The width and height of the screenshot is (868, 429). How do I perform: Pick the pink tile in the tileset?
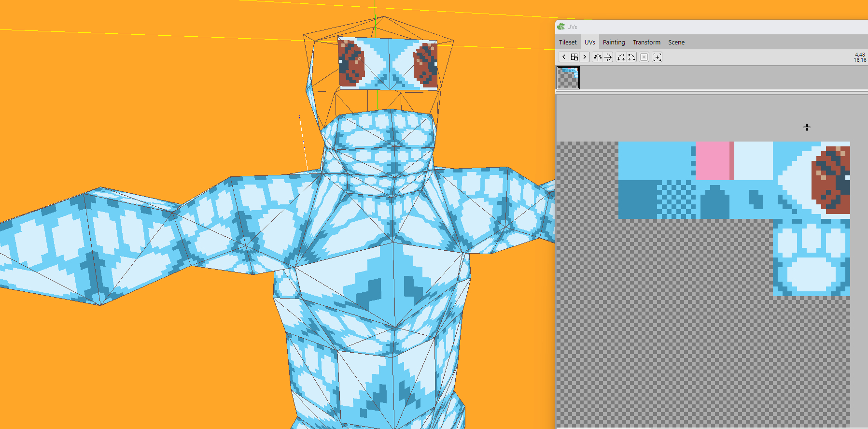click(x=713, y=161)
